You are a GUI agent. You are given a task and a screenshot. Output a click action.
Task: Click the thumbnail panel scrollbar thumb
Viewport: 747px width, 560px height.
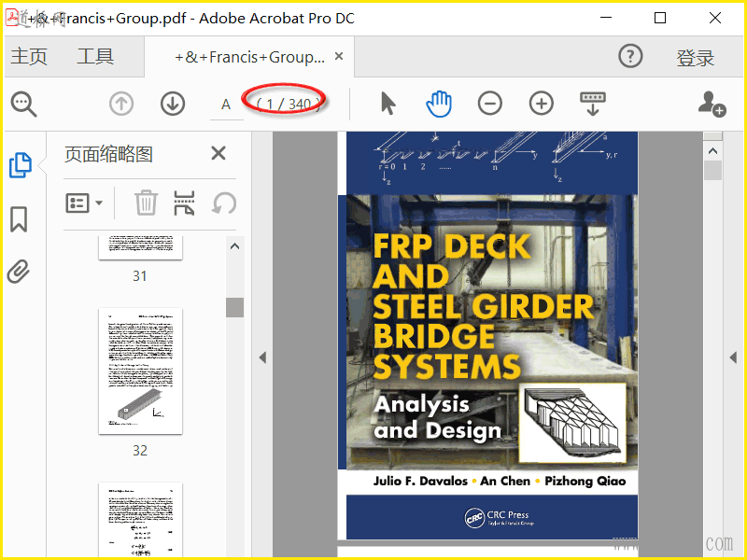(x=234, y=307)
